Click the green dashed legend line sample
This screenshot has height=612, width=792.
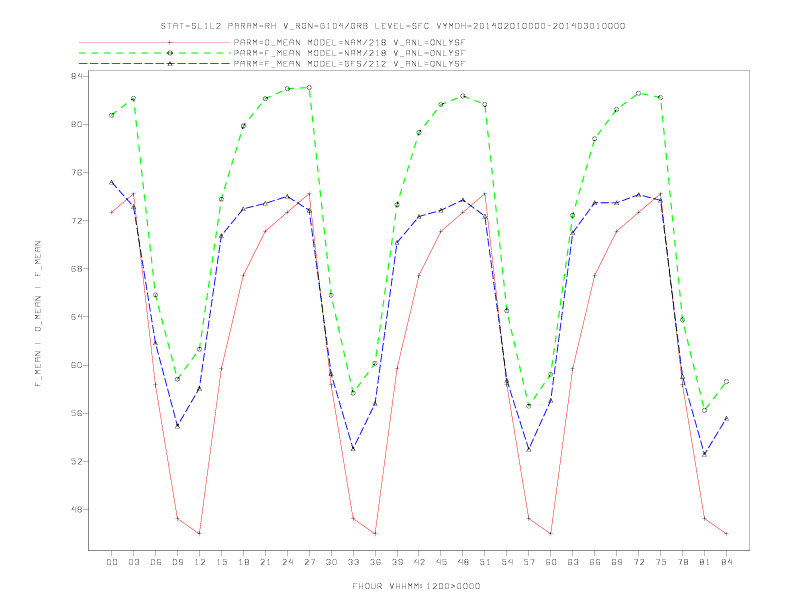pyautogui.click(x=155, y=53)
